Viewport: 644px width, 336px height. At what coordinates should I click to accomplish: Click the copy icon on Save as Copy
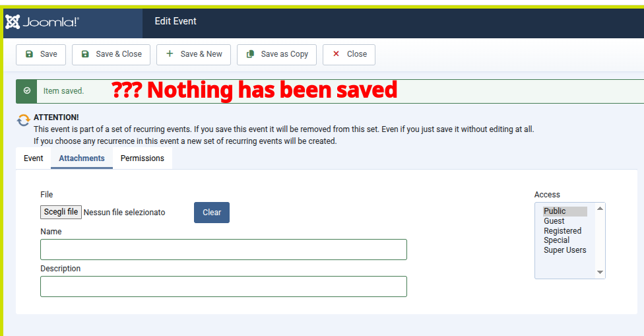250,54
